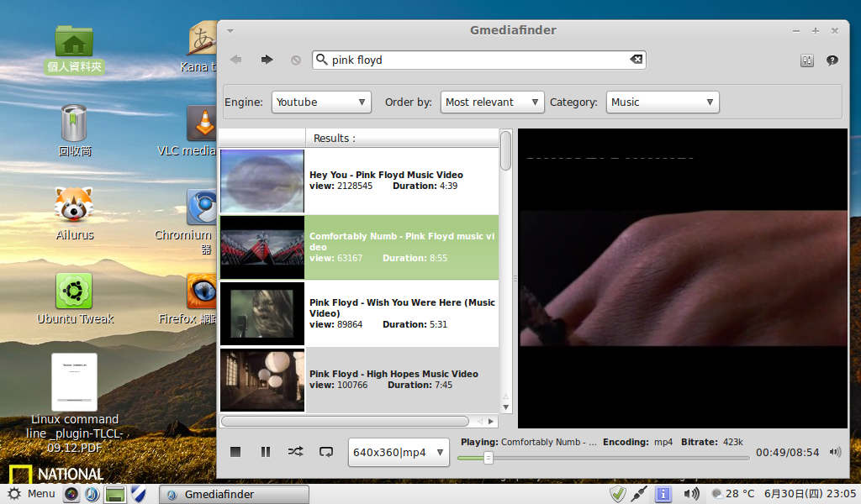Open the 640x360|mp4 resolution dropdown
The height and width of the screenshot is (504, 861).
(x=399, y=453)
